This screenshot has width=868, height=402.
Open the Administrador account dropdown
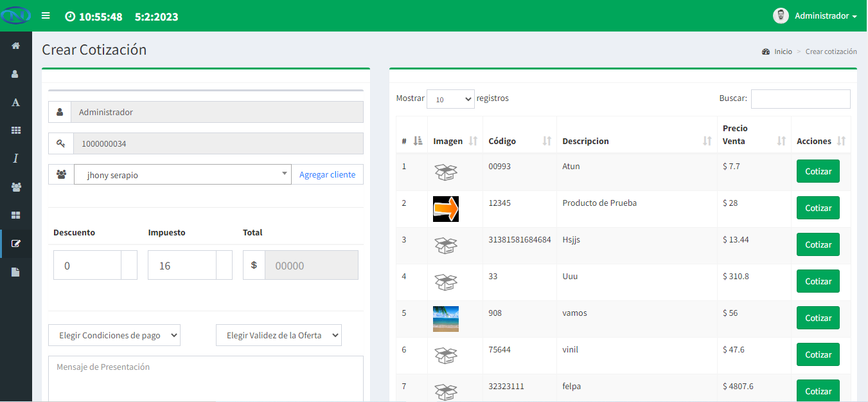(x=826, y=15)
